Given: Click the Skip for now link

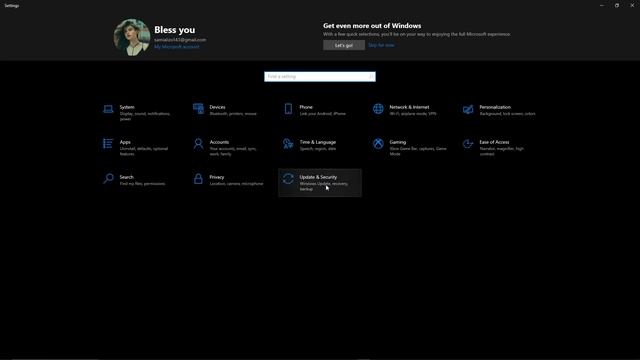Looking at the screenshot, I should tap(381, 45).
